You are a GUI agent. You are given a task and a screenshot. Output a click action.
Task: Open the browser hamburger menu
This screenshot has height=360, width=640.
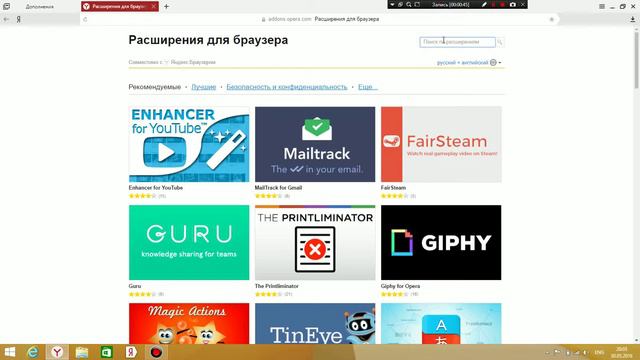click(x=602, y=7)
